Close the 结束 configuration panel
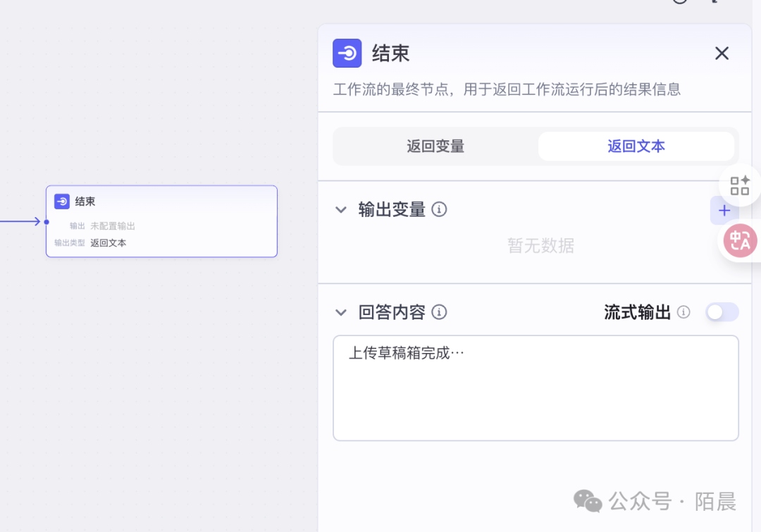The height and width of the screenshot is (532, 761). (x=722, y=54)
